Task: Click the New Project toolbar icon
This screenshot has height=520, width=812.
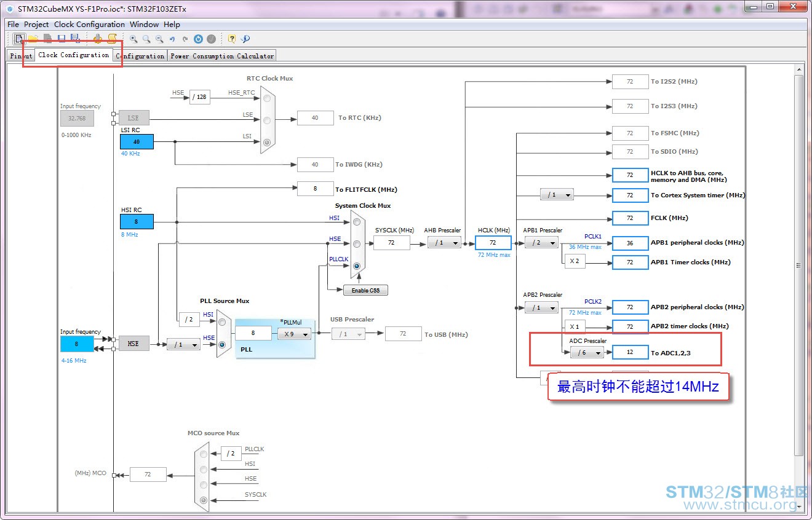Action: [x=20, y=39]
